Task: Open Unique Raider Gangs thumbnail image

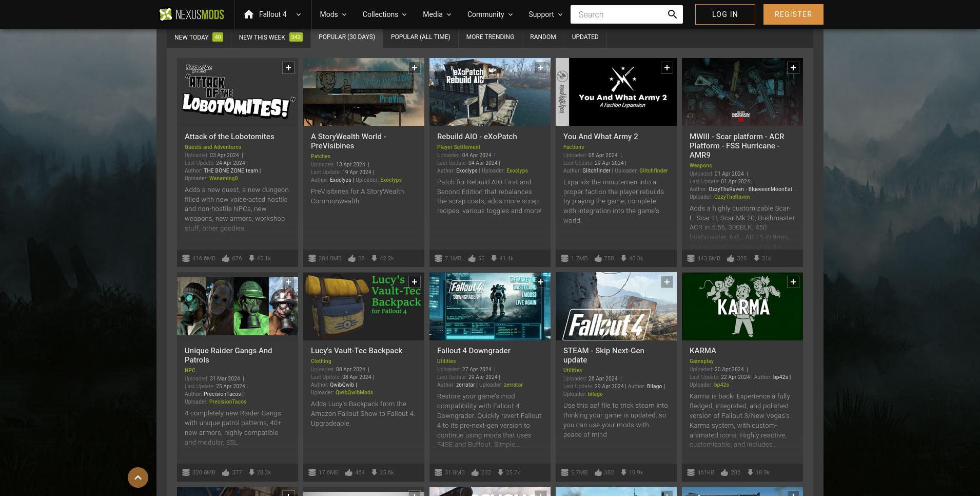Action: [x=238, y=306]
